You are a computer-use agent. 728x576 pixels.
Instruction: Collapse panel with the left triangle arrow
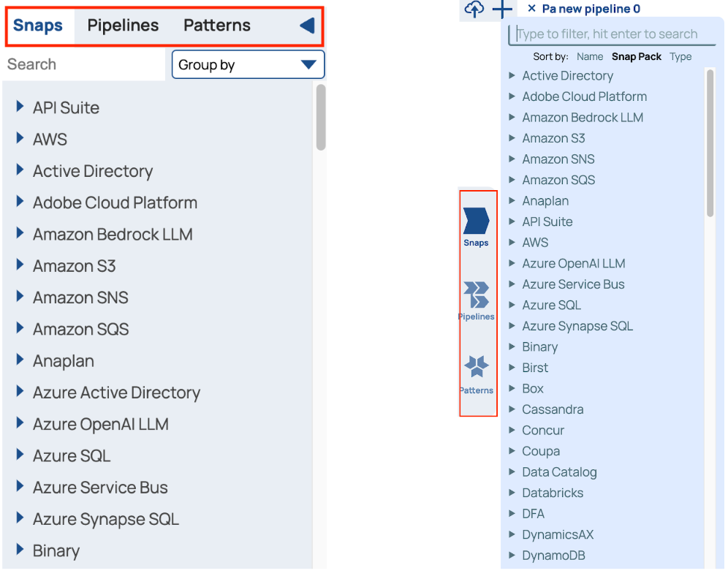(x=307, y=26)
